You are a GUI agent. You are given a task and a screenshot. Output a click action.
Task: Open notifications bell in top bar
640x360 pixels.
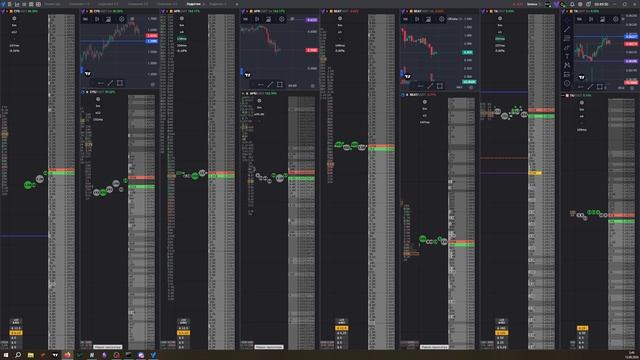pos(572,4)
